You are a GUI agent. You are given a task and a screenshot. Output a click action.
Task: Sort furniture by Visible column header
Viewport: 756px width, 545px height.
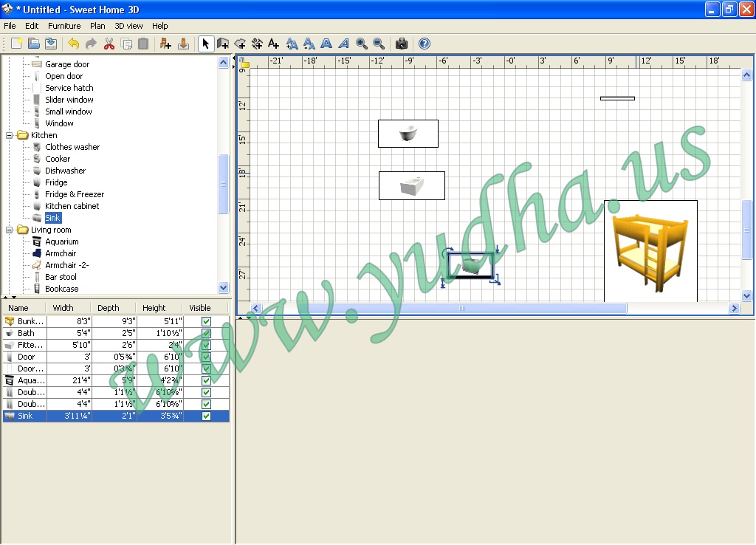205,308
